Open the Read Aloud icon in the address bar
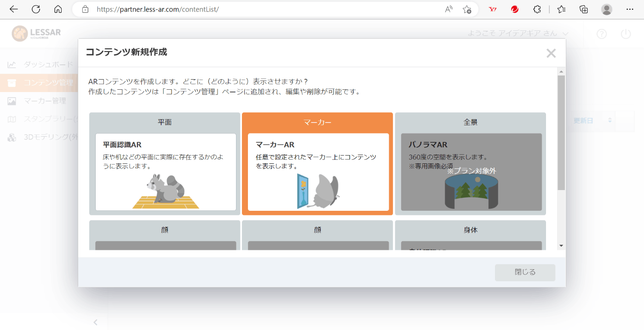 [449, 9]
